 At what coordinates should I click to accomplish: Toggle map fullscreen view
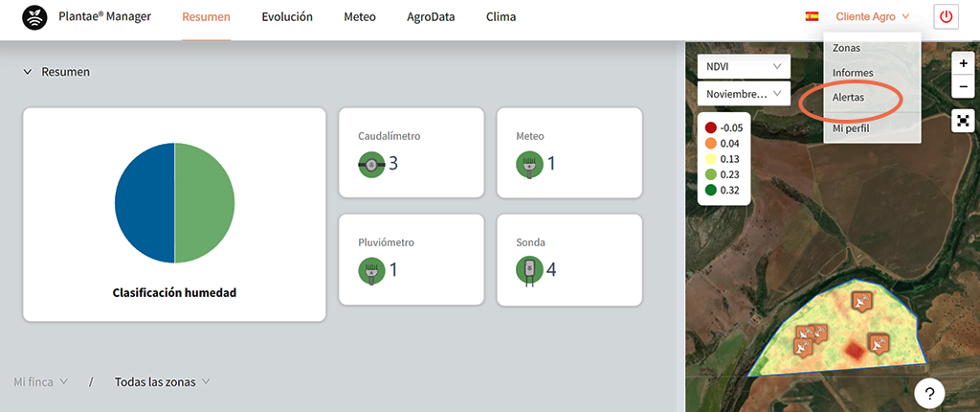coord(963,120)
